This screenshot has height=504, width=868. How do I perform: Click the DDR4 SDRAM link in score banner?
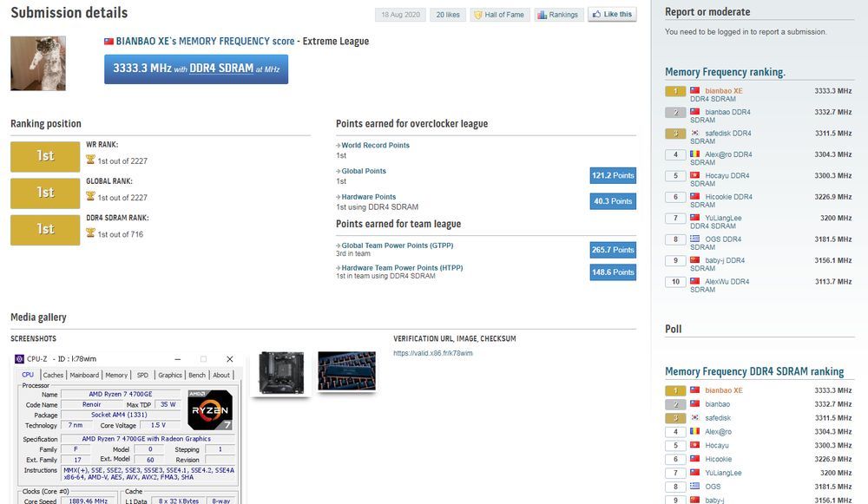click(x=221, y=68)
